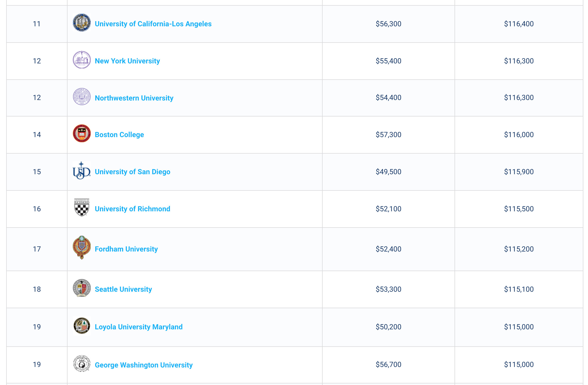Click the Northwestern University seal icon
588x385 pixels.
tap(82, 97)
